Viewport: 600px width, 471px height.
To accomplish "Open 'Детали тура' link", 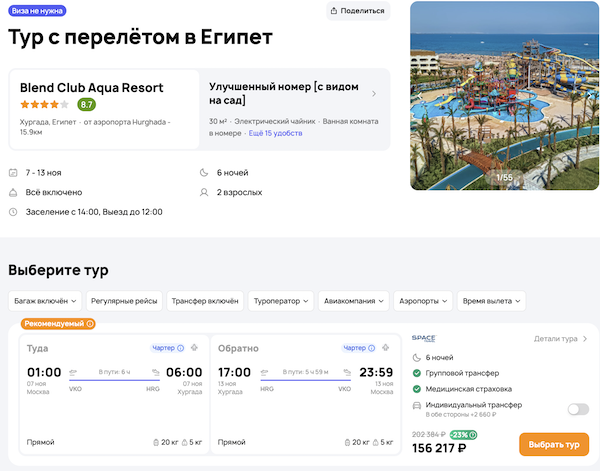I will click(x=560, y=339).
